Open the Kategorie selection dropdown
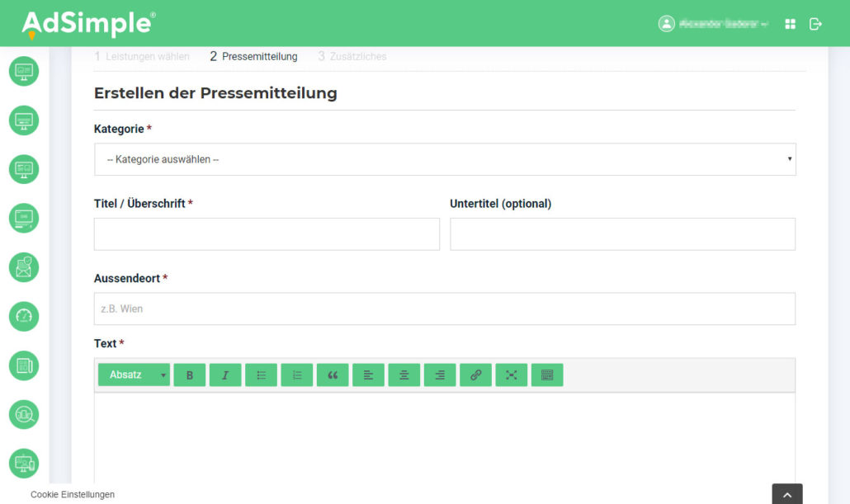 coord(446,158)
